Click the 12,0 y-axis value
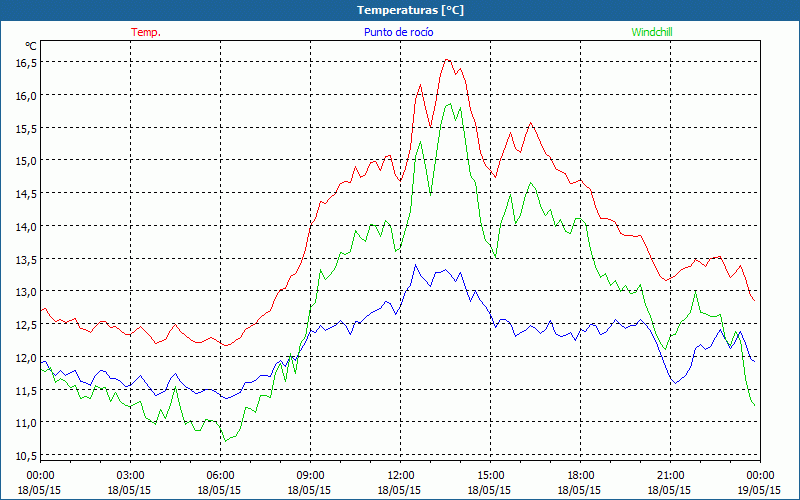 tap(27, 357)
